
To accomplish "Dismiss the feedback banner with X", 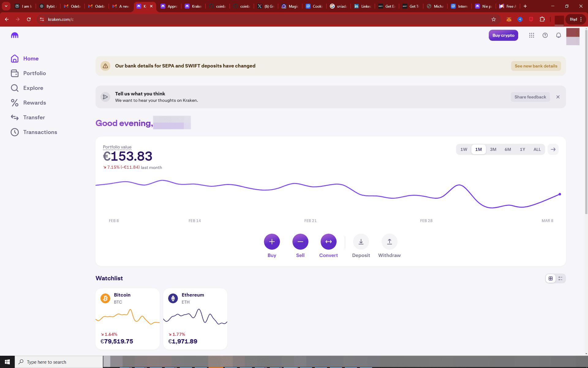I will click(x=558, y=97).
